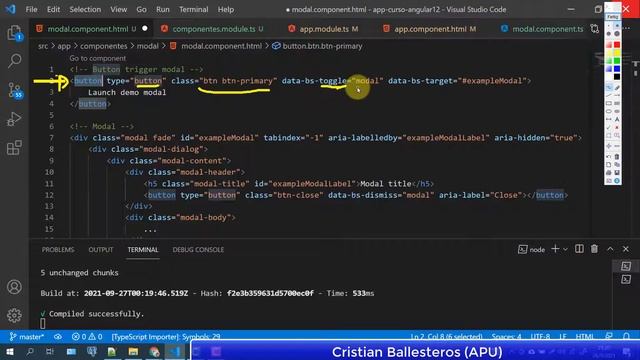640x360 pixels.
Task: Click undo arrow in annotation toolbar
Action: [x=609, y=157]
